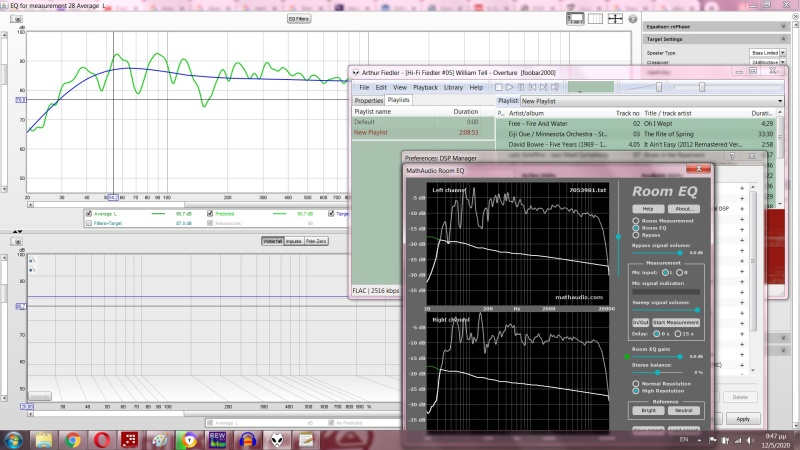
Task: Open the headphones app in taskbar
Action: (x=247, y=440)
